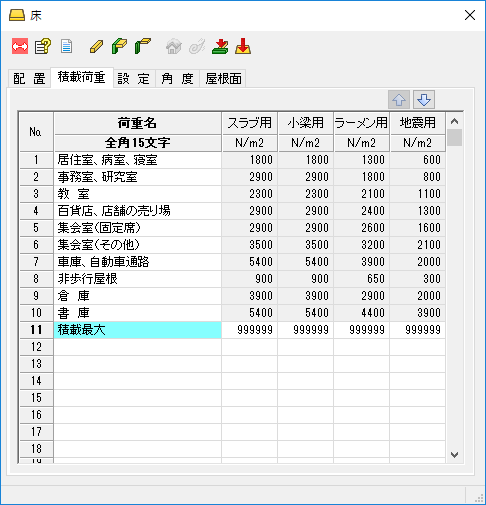Screen dimensions: 486x505
Task: Click the 4400 value for 書庫
Action: click(x=362, y=313)
